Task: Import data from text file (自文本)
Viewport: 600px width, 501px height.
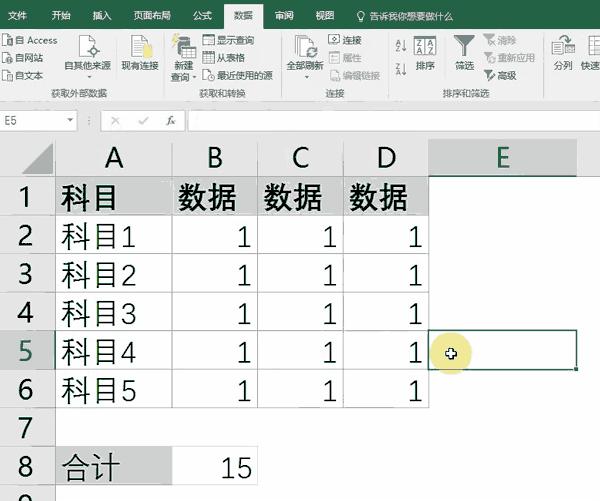Action: pyautogui.click(x=23, y=75)
